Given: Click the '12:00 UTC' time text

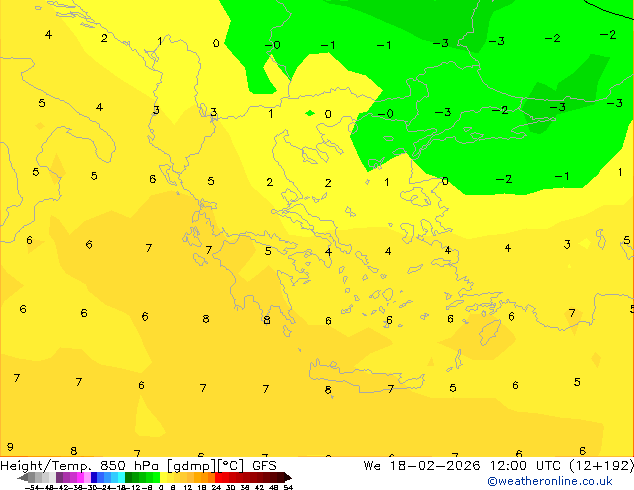Looking at the screenshot, I should (525, 466).
